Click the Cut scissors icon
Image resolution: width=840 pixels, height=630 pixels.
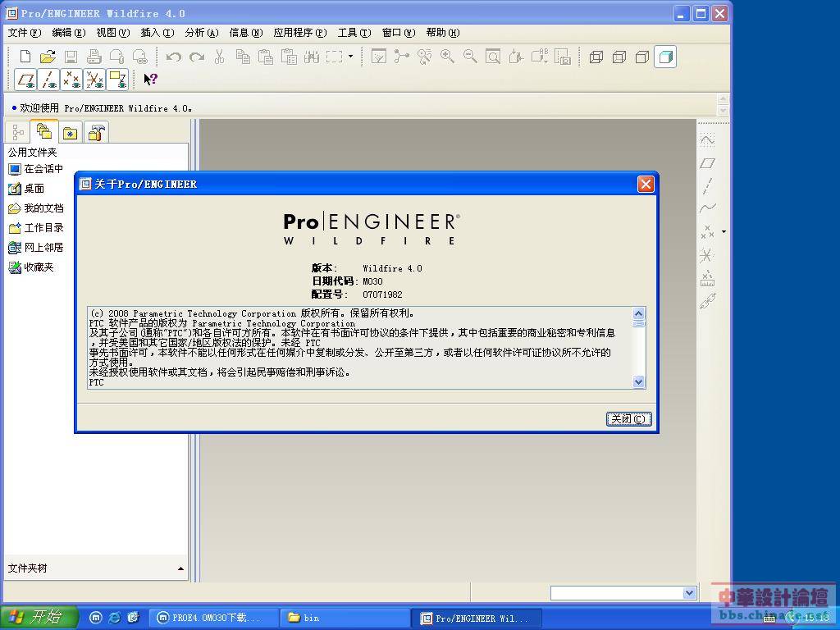coord(219,57)
